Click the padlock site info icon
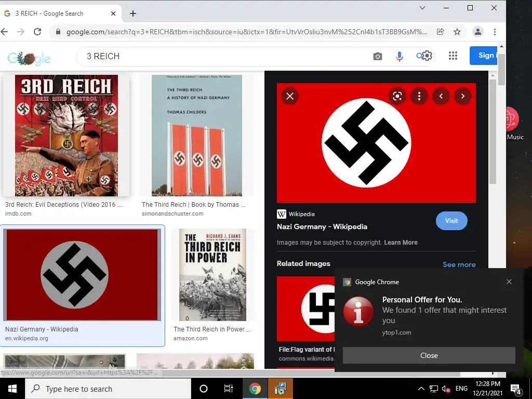 point(58,32)
